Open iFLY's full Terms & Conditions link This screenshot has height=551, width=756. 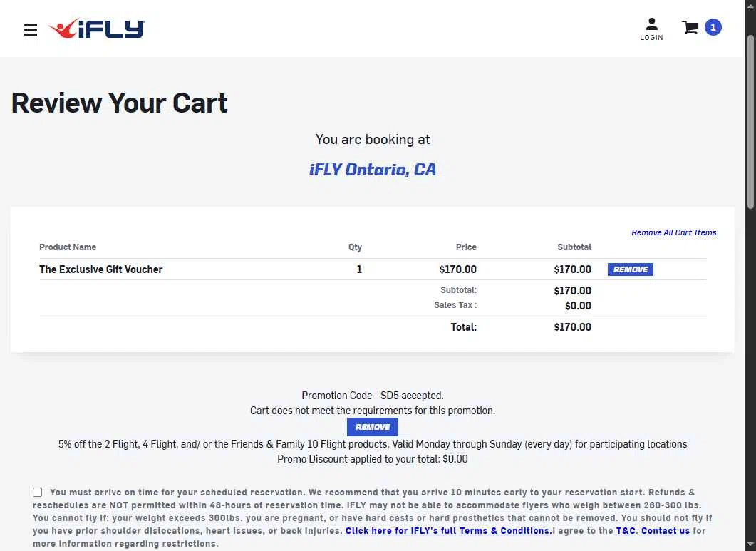[x=448, y=531]
